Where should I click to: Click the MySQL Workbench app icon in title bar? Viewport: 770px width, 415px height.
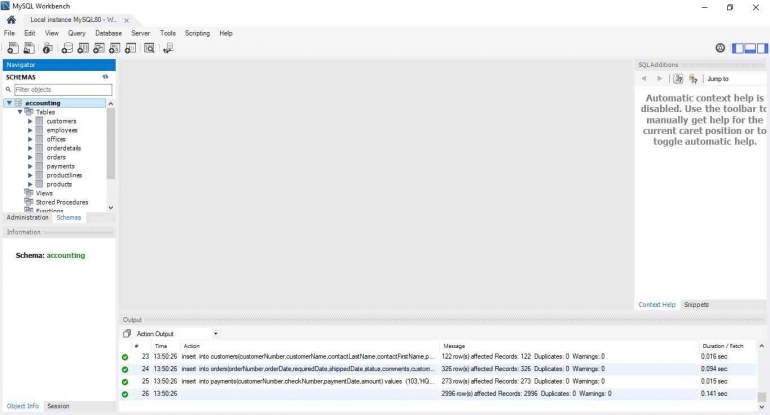point(5,6)
